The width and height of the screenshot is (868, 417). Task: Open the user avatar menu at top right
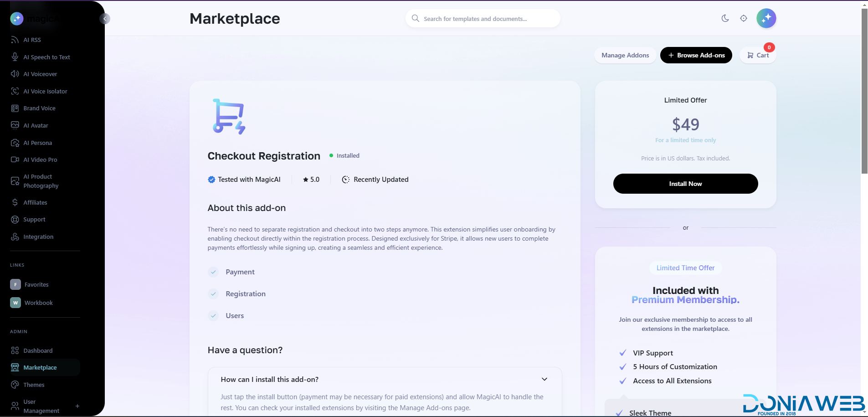pyautogui.click(x=766, y=18)
